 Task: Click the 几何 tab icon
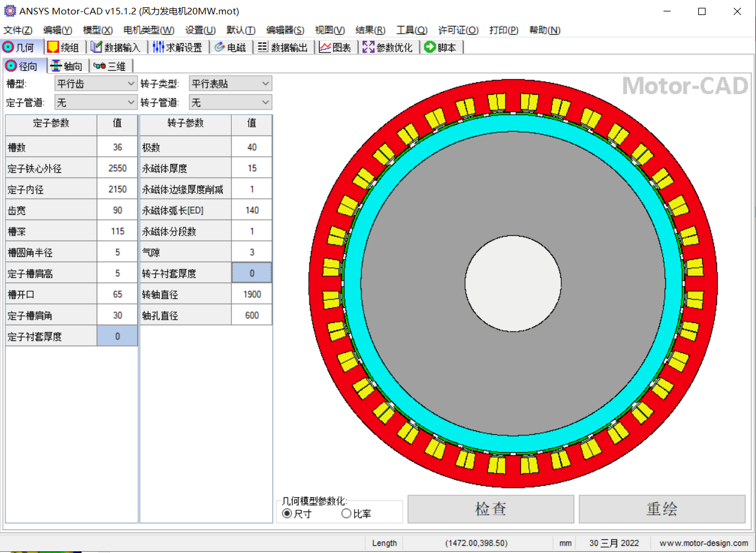pyautogui.click(x=8, y=47)
